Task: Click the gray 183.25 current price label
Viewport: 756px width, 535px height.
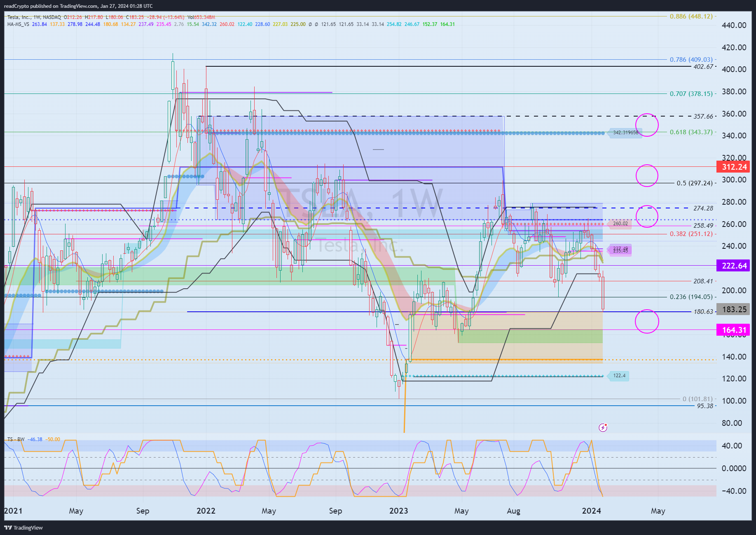Action: [734, 309]
